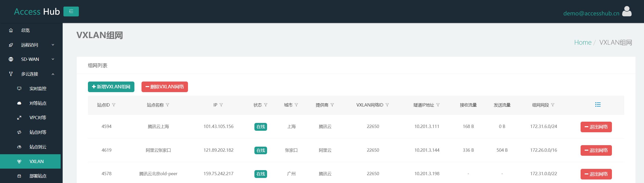Click the cloud icon for 对等站点

[x=19, y=103]
